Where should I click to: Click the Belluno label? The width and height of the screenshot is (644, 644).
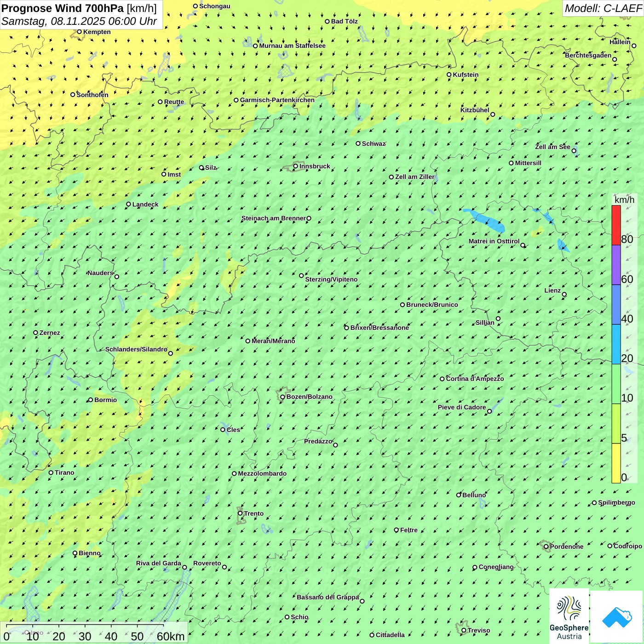[474, 495]
